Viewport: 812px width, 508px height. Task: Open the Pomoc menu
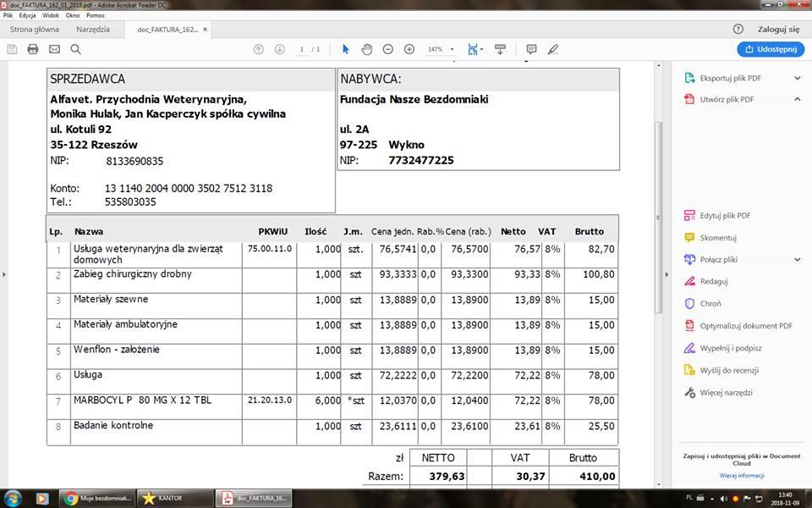coord(96,15)
